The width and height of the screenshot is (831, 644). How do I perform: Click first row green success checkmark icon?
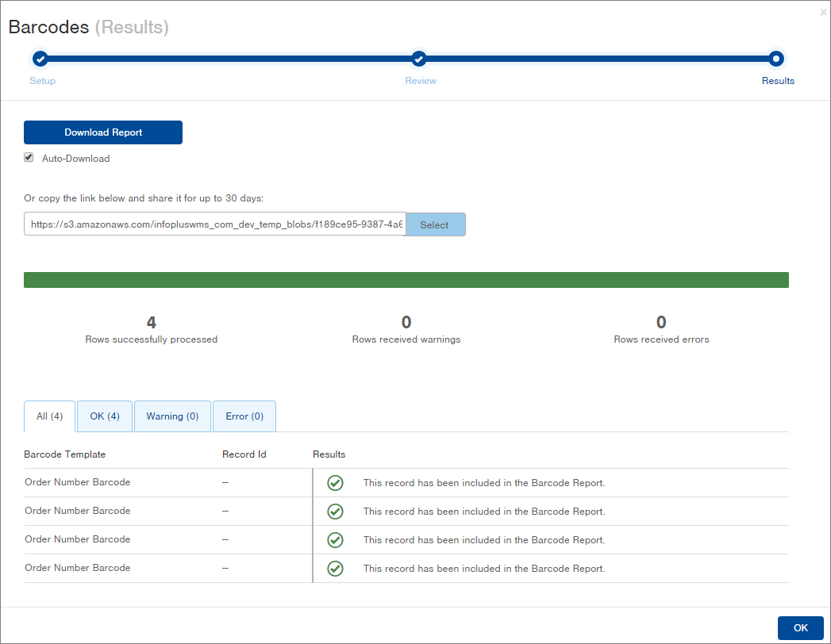[x=335, y=483]
